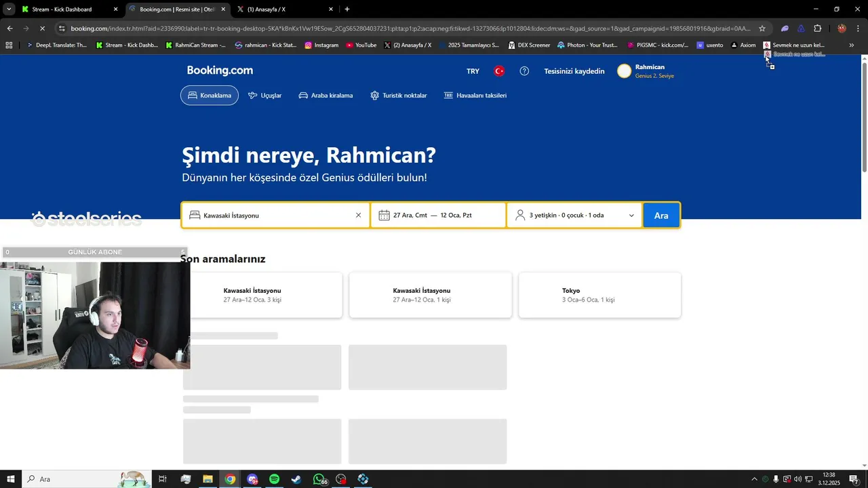Expand guests and rooms dropdown arrow

click(x=631, y=216)
